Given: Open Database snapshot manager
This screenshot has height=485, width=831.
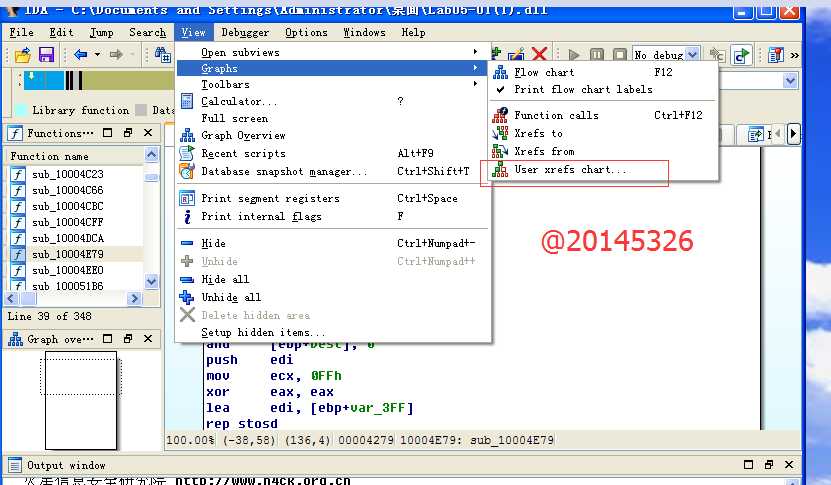Looking at the screenshot, I should click(x=333, y=171).
